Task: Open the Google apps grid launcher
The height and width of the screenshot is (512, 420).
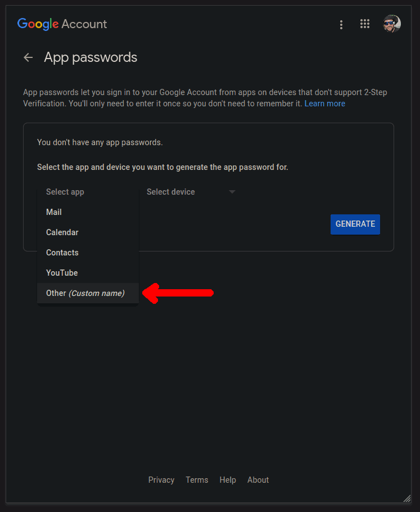Action: (364, 24)
